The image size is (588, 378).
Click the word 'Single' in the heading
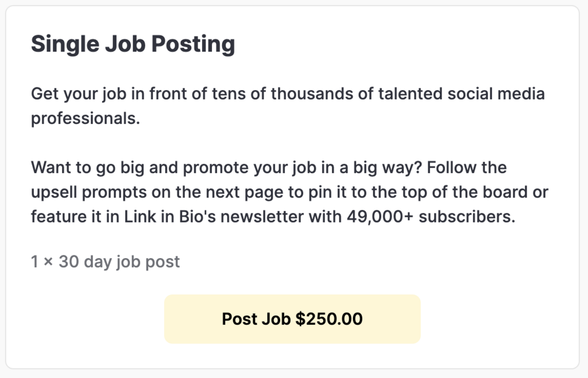(x=65, y=44)
